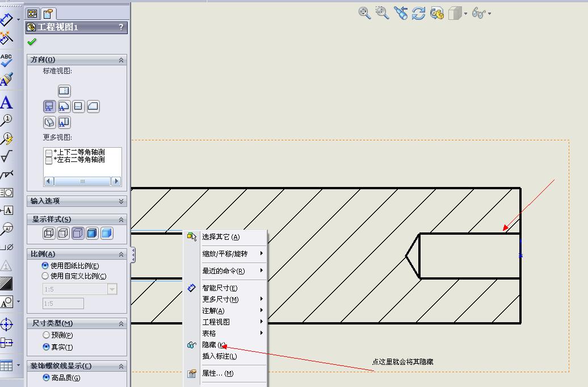
Task: Open the 1:5 scale dropdown
Action: click(x=112, y=289)
